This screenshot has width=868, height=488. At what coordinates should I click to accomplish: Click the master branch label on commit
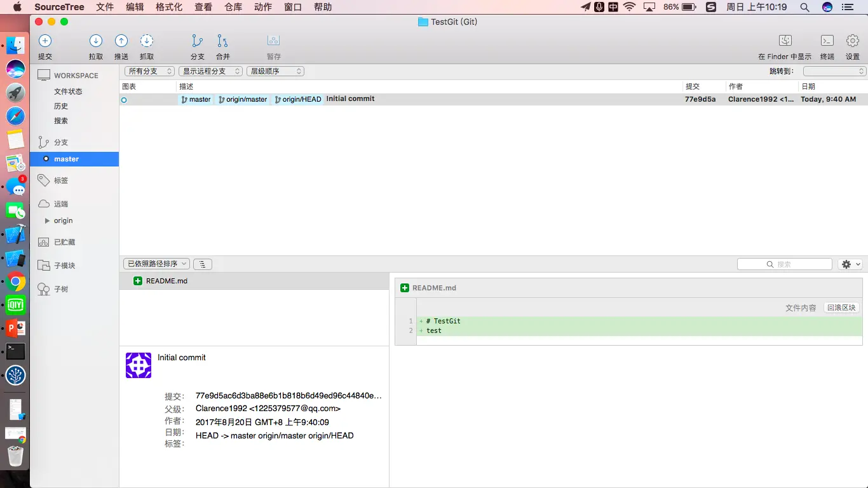click(196, 100)
